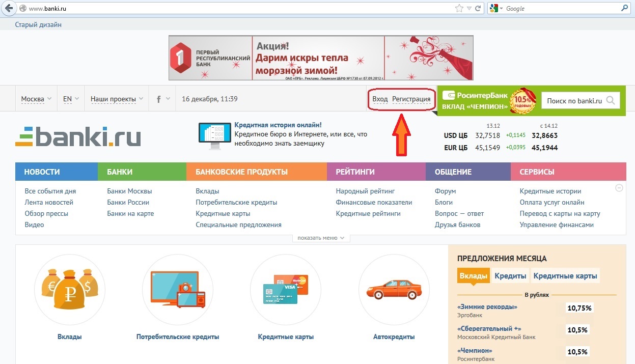Viewport: 635px width, 364px height.
Task: Open the СЕРВИСЫ menu section
Action: point(568,172)
